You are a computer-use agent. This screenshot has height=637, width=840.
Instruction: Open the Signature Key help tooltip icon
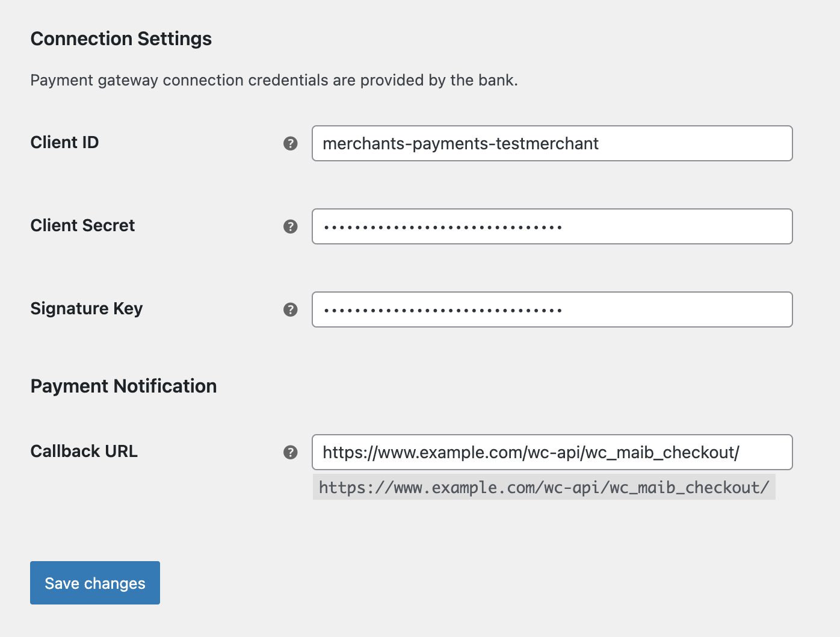pyautogui.click(x=291, y=309)
